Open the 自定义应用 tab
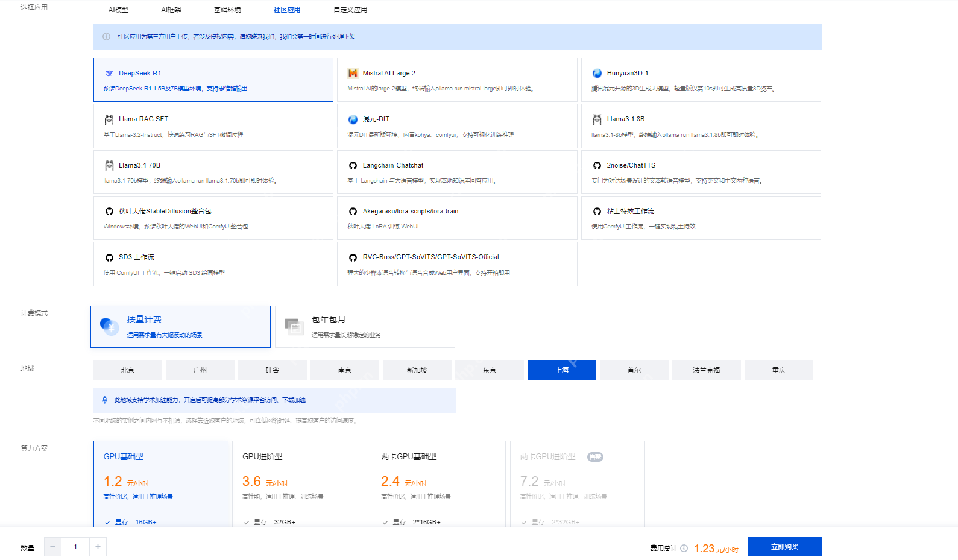The width and height of the screenshot is (958, 560). [350, 10]
